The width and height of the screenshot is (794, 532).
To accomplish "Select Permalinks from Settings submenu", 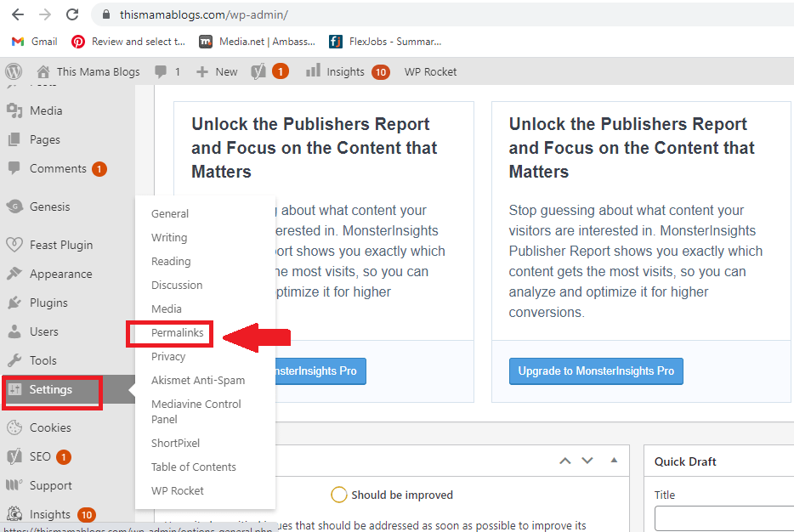I will coord(177,332).
